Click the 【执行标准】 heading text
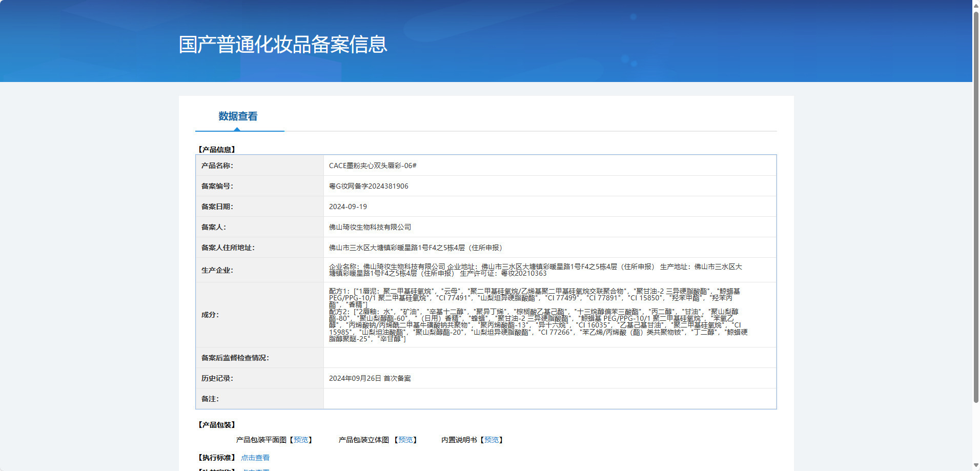The image size is (980, 471). (x=217, y=458)
